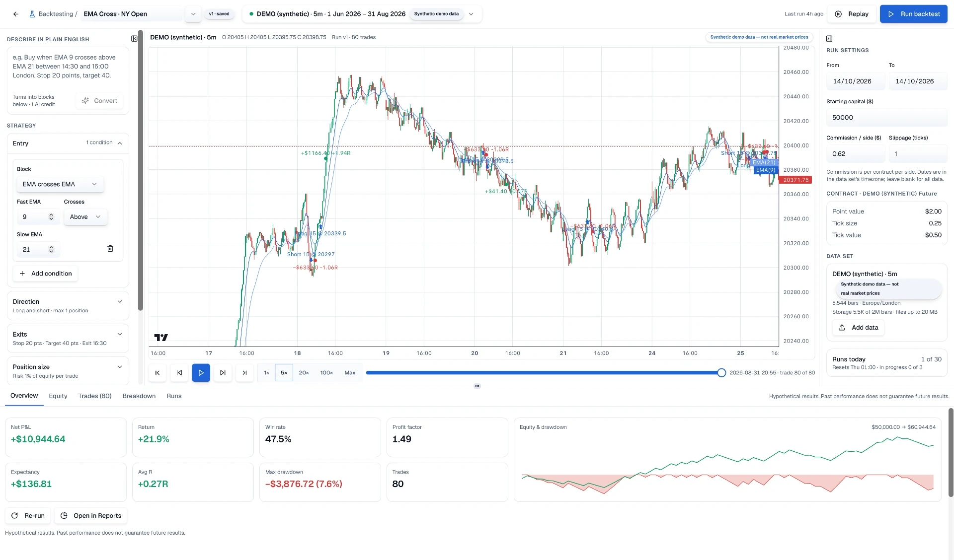Increment the Fast EMA stepper
The width and height of the screenshot is (954, 560).
(x=51, y=215)
